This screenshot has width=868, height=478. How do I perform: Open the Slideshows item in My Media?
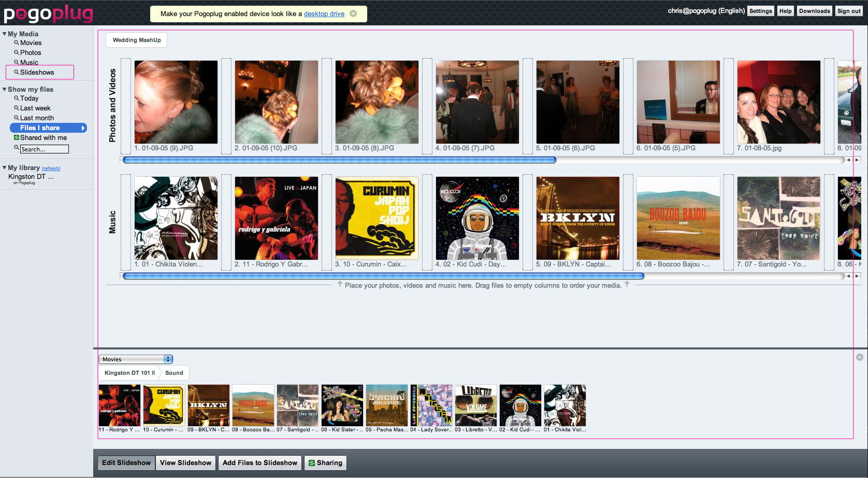point(37,73)
